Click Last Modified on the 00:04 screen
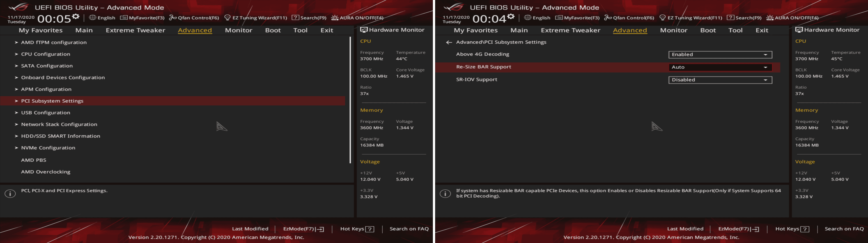Image resolution: width=868 pixels, height=243 pixels. pyautogui.click(x=685, y=229)
